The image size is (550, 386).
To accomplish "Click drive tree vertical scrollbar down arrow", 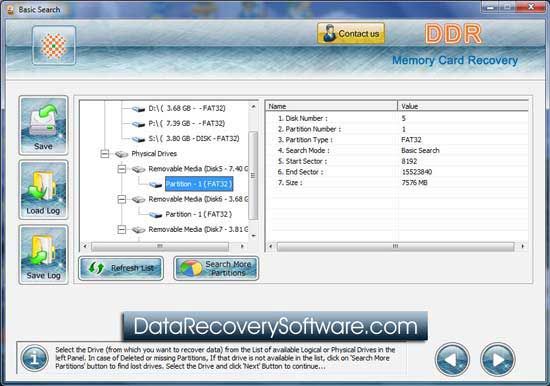I will 253,236.
